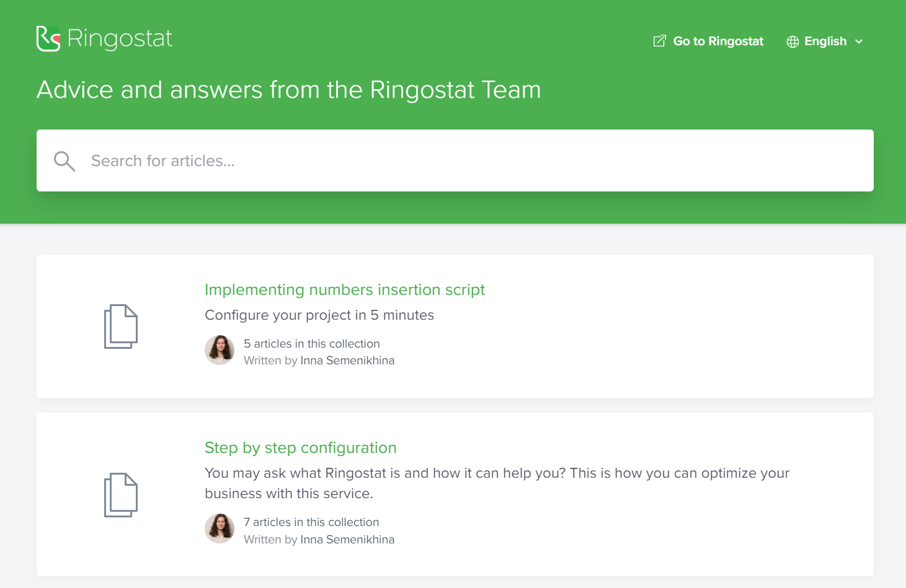Click the Ringostat logo
This screenshot has width=906, height=588.
click(x=104, y=38)
